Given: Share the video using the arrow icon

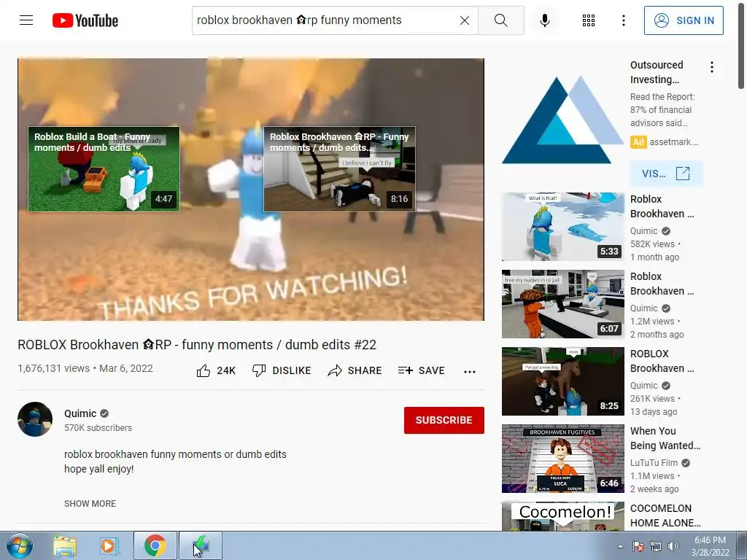Looking at the screenshot, I should (334, 370).
